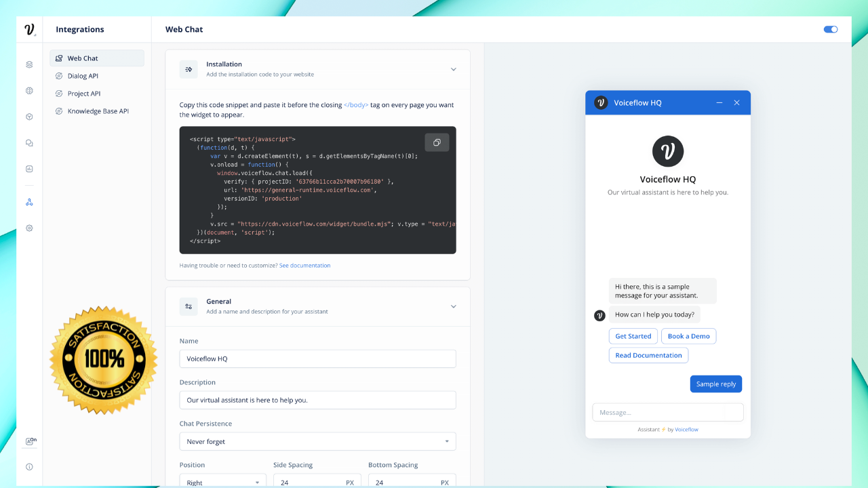868x488 pixels.
Task: Click the 'Read Documentation' chat button
Action: (x=649, y=355)
